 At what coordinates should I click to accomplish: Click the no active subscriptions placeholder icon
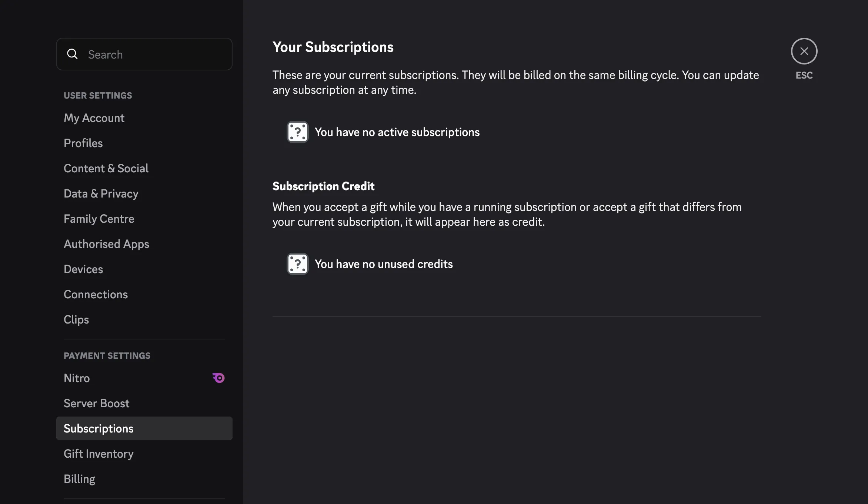(297, 132)
